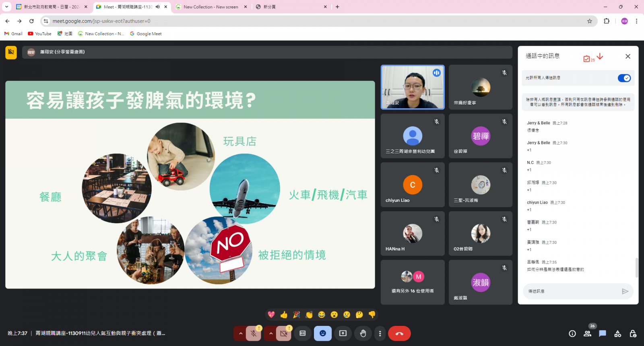This screenshot has height=346, width=644.
Task: Close the emoji reactions bar
Action: click(323, 334)
